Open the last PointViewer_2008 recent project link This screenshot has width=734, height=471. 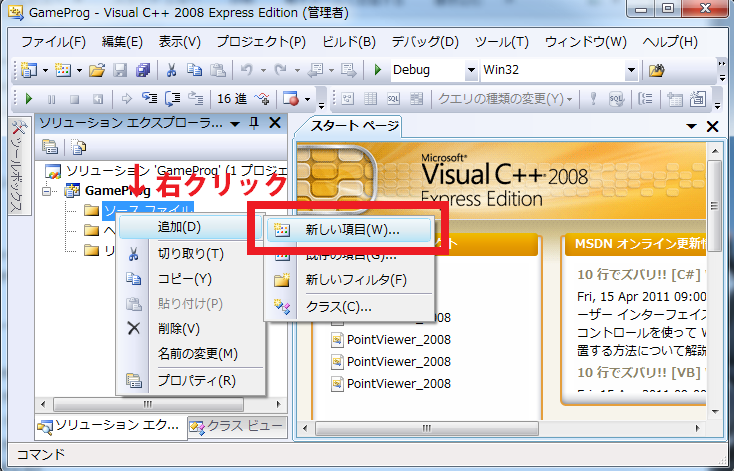pyautogui.click(x=398, y=383)
